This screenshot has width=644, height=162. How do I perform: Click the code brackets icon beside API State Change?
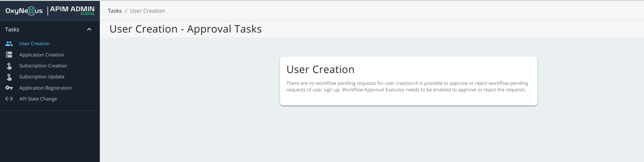pos(9,99)
